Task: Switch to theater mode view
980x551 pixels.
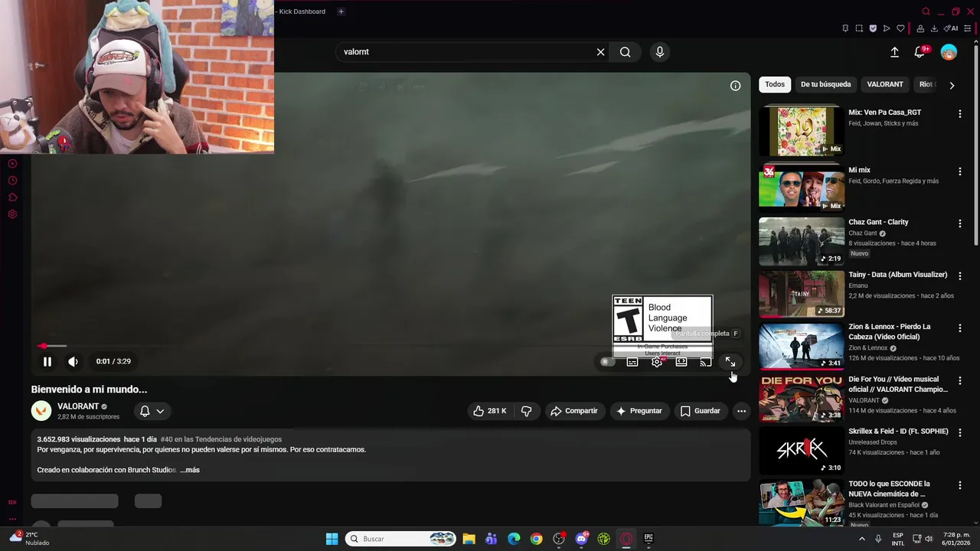Action: 681,362
